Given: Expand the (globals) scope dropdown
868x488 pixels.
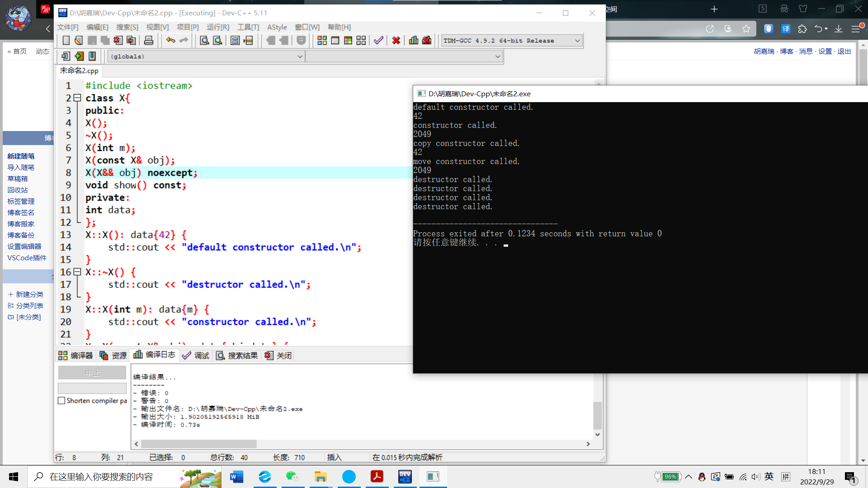Looking at the screenshot, I should click(300, 56).
